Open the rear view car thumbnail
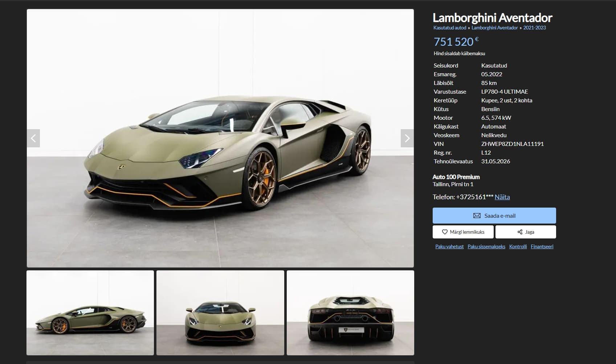This screenshot has height=364, width=616. (350, 313)
